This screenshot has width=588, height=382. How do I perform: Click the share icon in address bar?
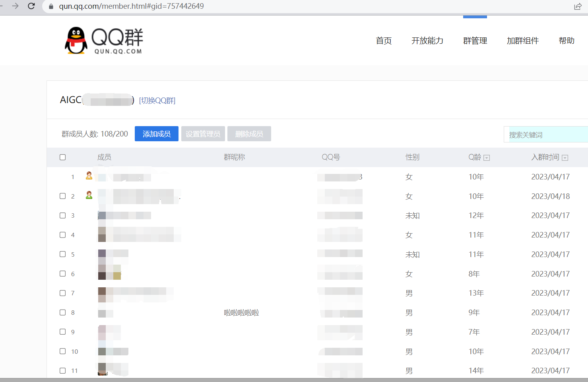pos(578,6)
